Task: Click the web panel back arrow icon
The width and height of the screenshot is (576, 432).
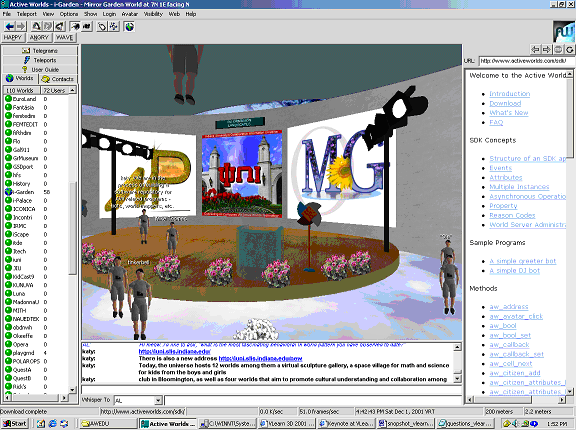Action: 536,49
